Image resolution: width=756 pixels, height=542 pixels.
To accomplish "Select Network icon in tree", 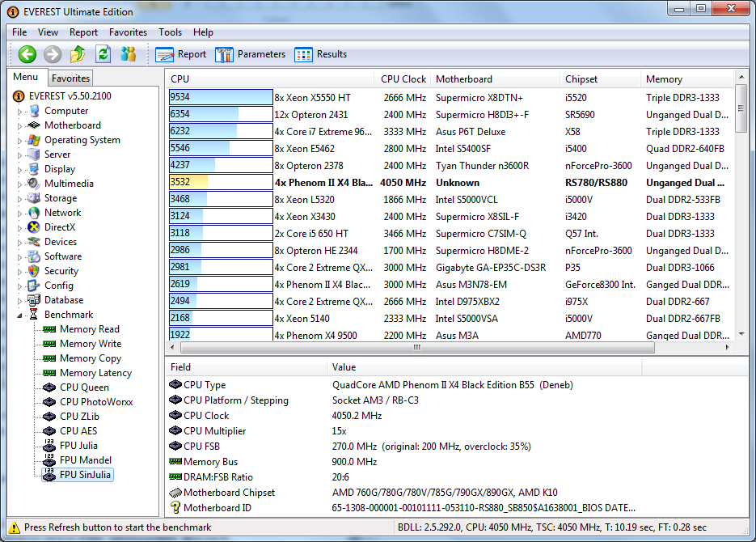I will click(34, 213).
